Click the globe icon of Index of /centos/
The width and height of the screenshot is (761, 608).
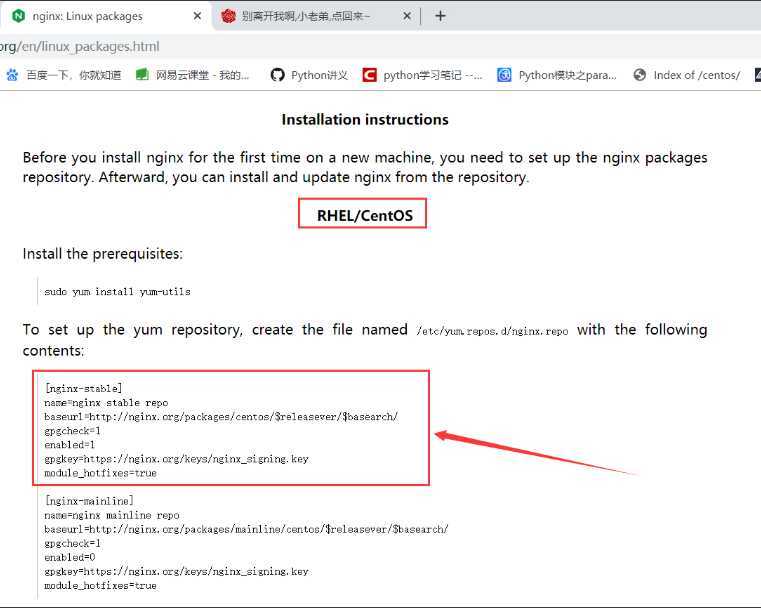coord(640,75)
